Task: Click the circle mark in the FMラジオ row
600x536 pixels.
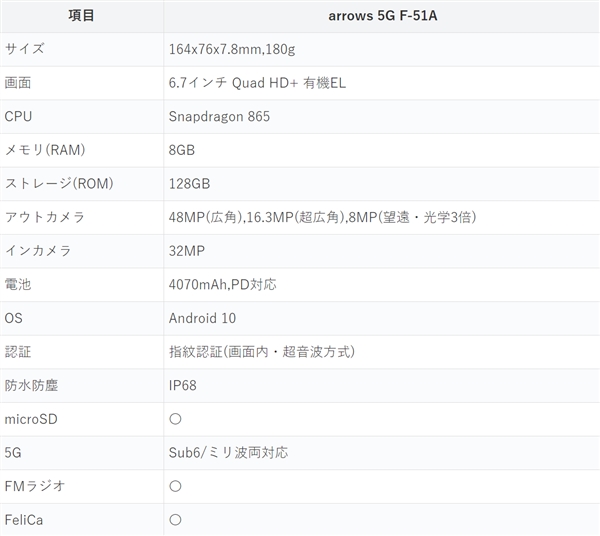Action: pyautogui.click(x=175, y=486)
